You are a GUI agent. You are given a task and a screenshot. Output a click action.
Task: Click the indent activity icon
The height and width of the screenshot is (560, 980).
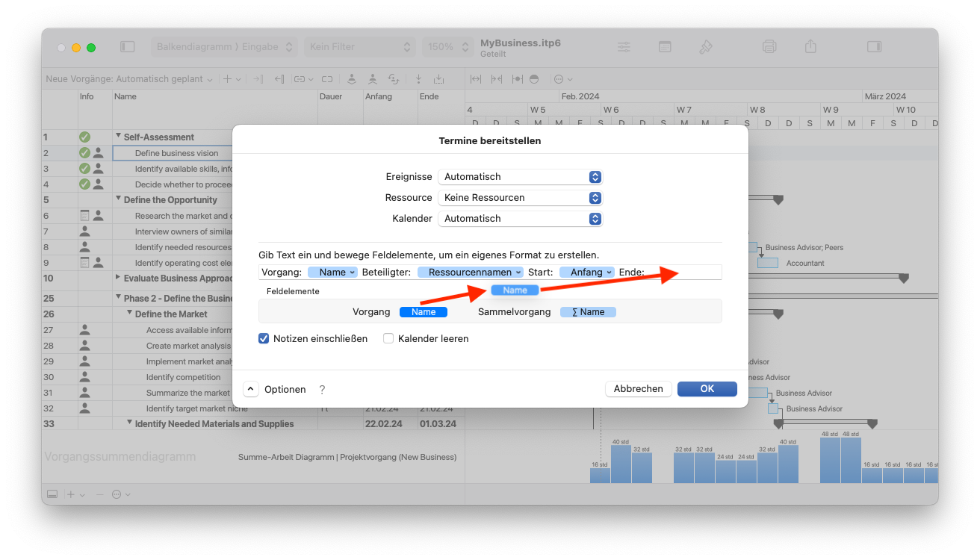[x=258, y=78]
